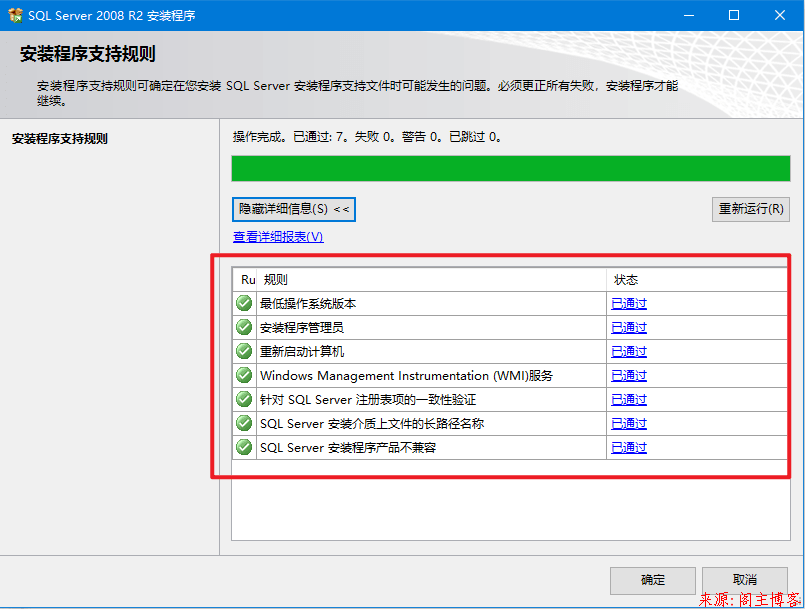Image resolution: width=805 pixels, height=609 pixels.
Task: Click the 状态 column header
Action: tap(697, 280)
